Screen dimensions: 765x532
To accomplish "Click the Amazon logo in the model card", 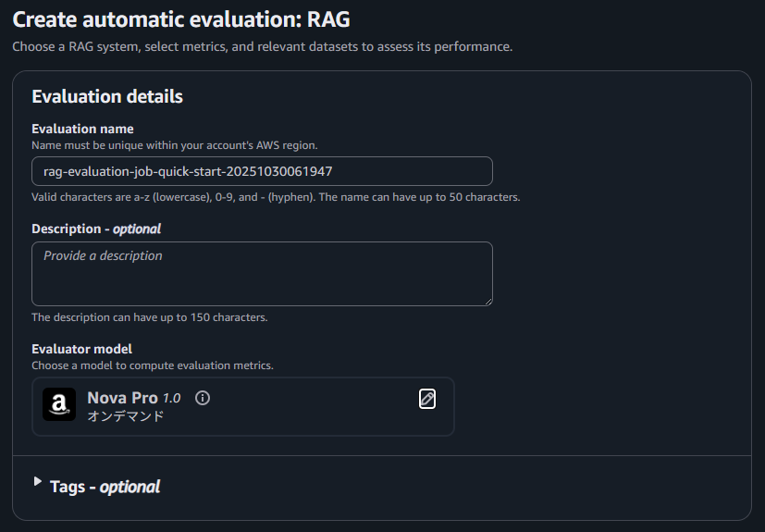I will click(x=59, y=404).
